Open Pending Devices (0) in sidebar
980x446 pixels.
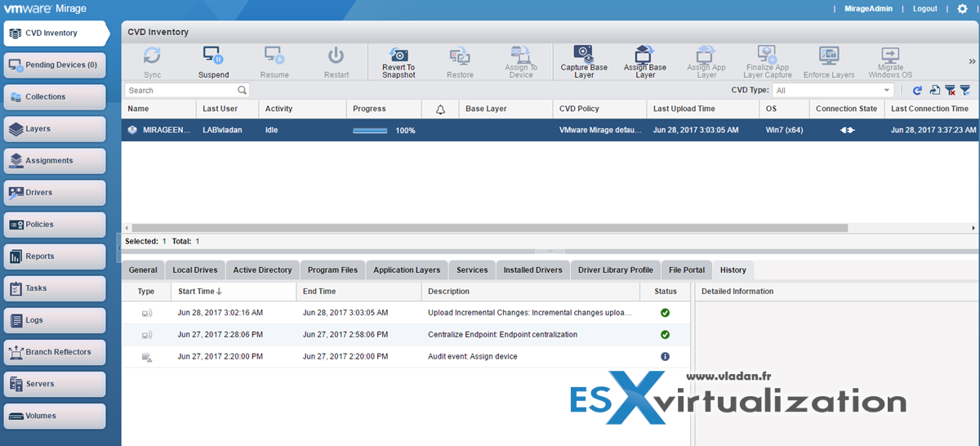tap(55, 65)
